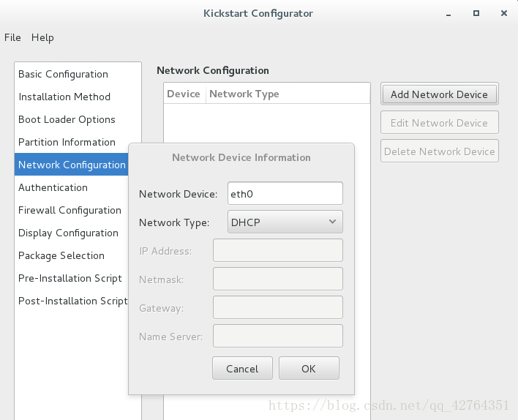Click the Network Device text field
The height and width of the screenshot is (420, 518).
285,193
